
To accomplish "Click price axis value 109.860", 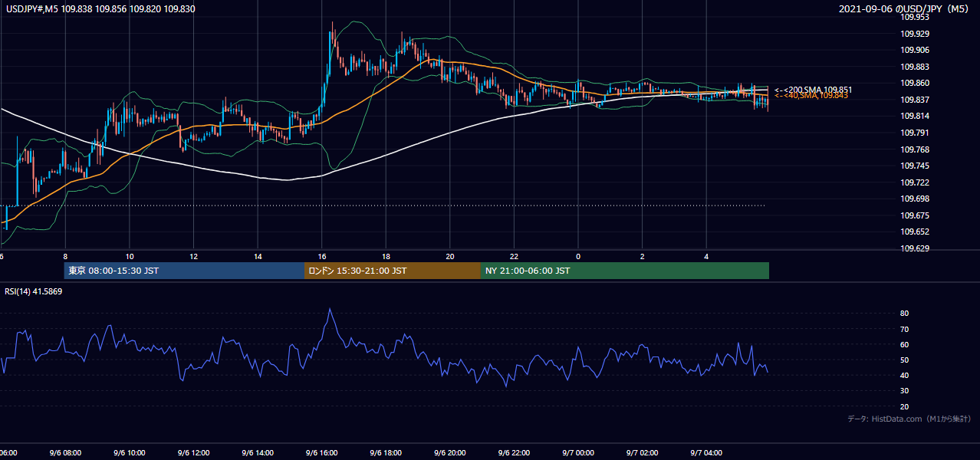I will (x=915, y=83).
